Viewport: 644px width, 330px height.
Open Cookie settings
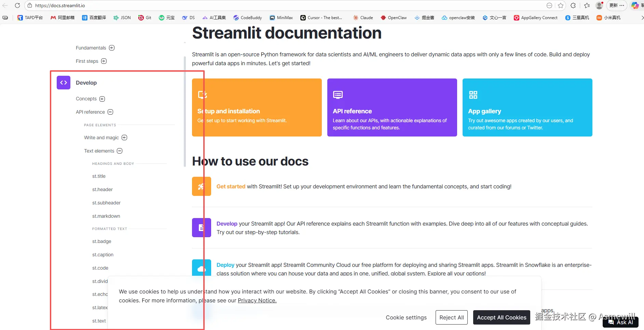coord(406,317)
